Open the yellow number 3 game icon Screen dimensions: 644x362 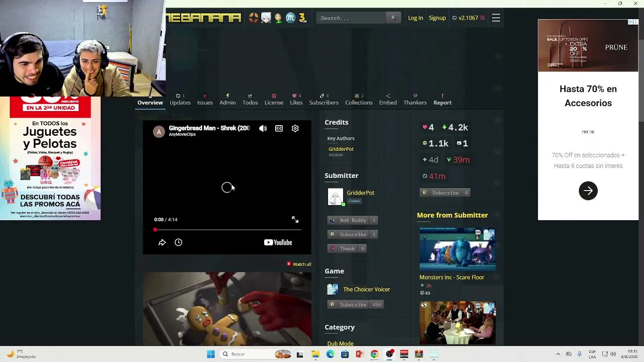pos(302,18)
